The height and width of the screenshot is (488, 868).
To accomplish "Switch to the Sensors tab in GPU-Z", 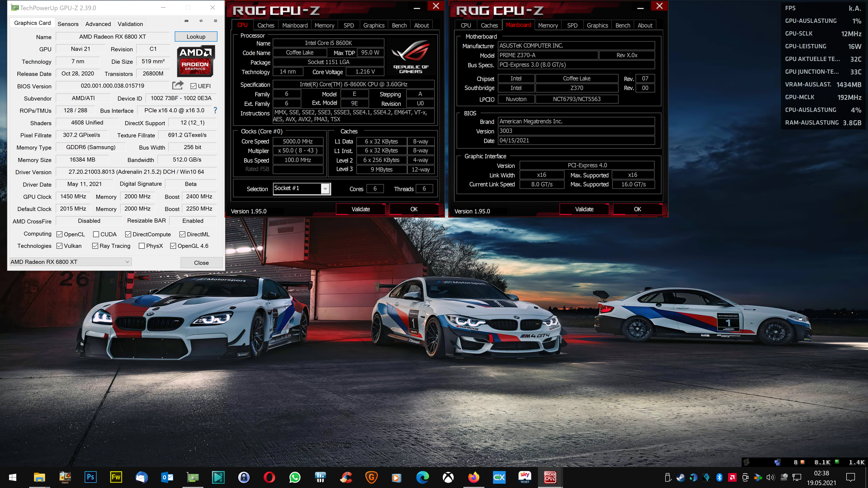I will click(68, 24).
